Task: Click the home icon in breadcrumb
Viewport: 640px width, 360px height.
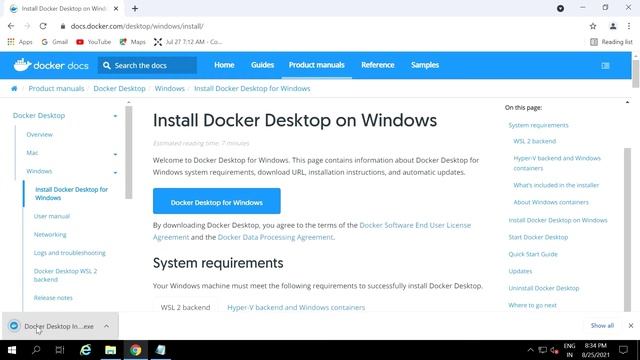Action: pyautogui.click(x=14, y=89)
